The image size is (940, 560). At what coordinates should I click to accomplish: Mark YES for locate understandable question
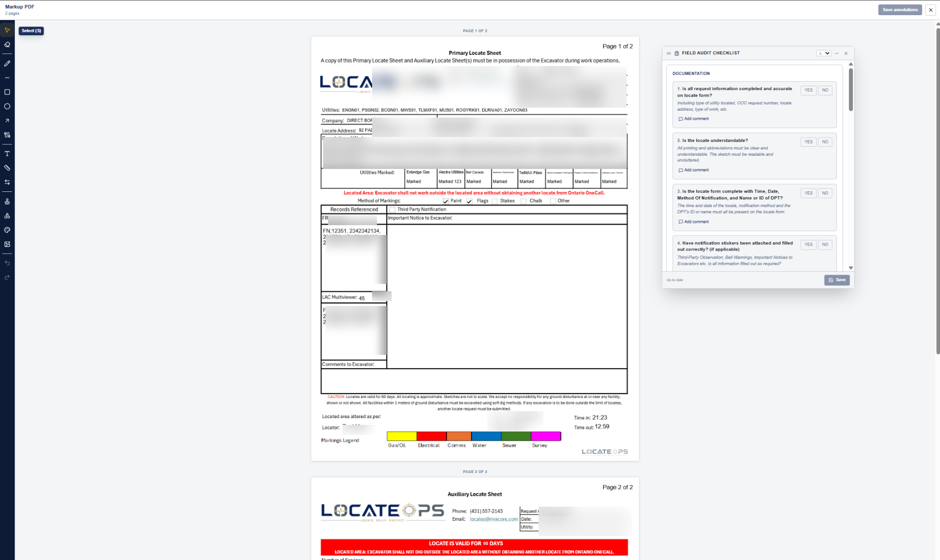[x=808, y=142]
